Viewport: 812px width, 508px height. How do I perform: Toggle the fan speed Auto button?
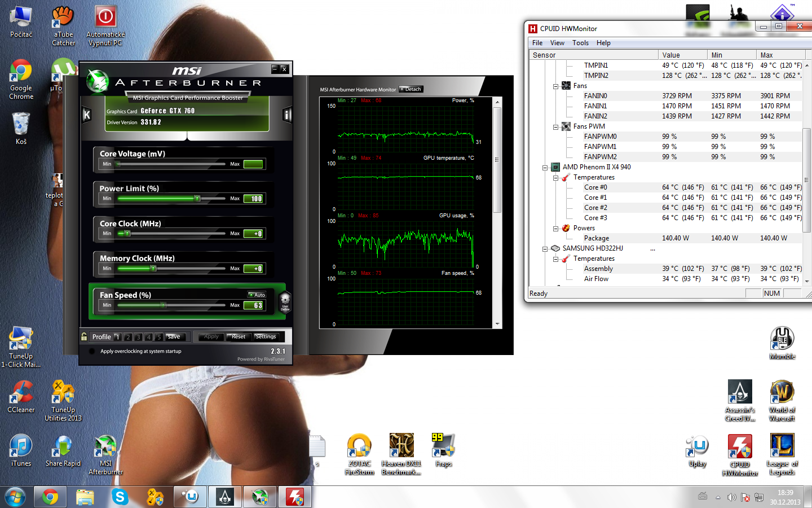pyautogui.click(x=257, y=295)
